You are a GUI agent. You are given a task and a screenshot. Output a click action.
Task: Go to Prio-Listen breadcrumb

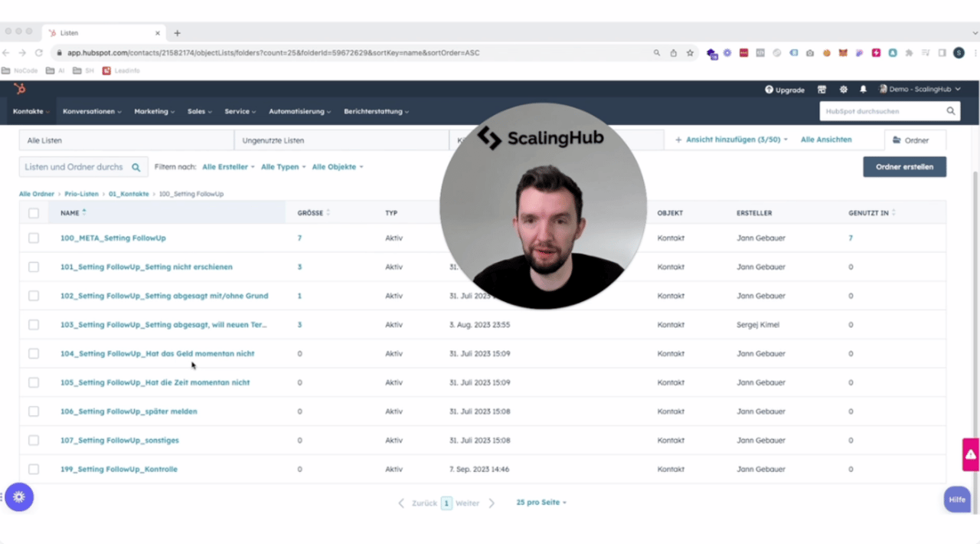pos(82,195)
